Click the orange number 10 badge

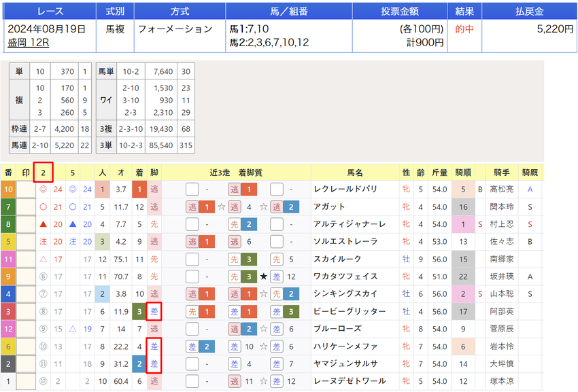pos(8,190)
